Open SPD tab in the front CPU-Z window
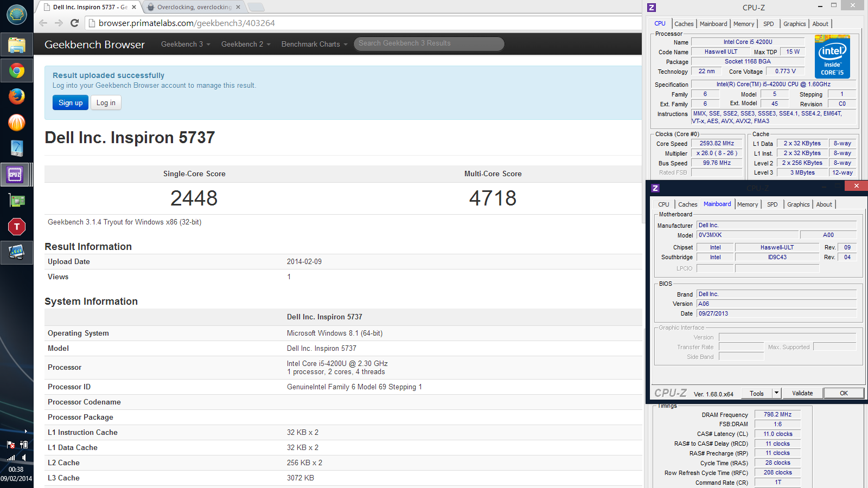 click(772, 204)
